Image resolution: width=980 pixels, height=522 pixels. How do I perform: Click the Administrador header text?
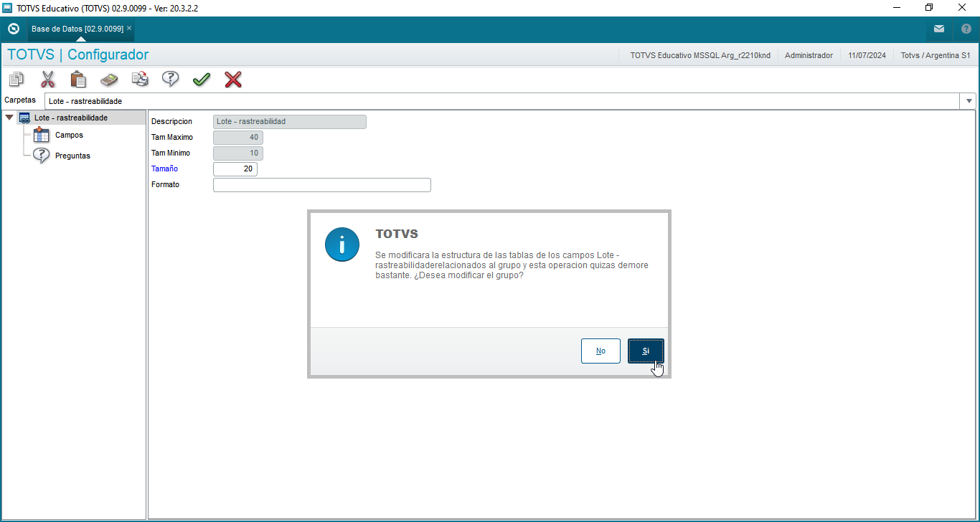tap(809, 55)
